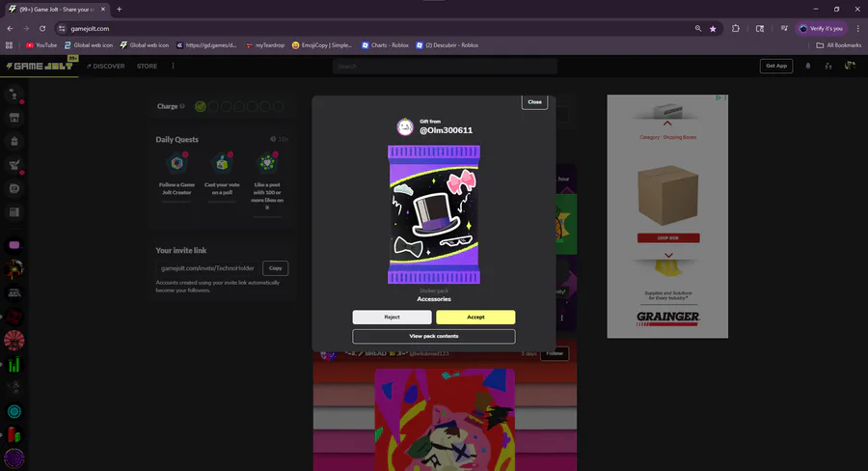Reject the gifted sticker pack
868x471 pixels.
(x=392, y=317)
